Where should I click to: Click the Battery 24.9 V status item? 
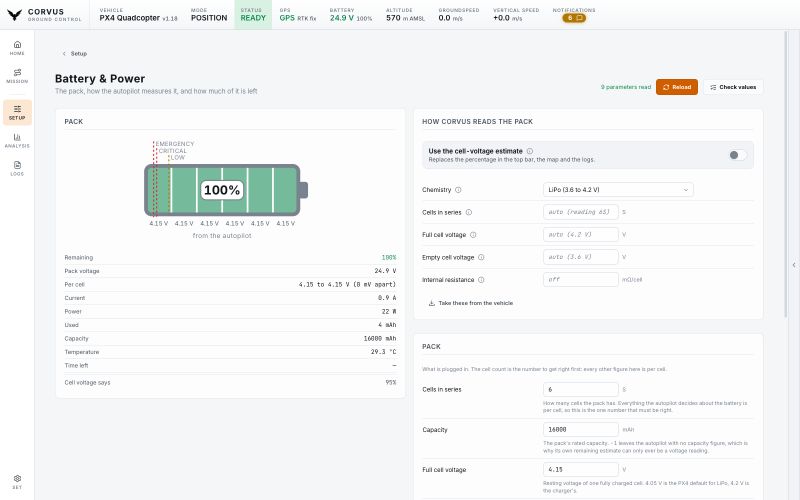tap(351, 15)
